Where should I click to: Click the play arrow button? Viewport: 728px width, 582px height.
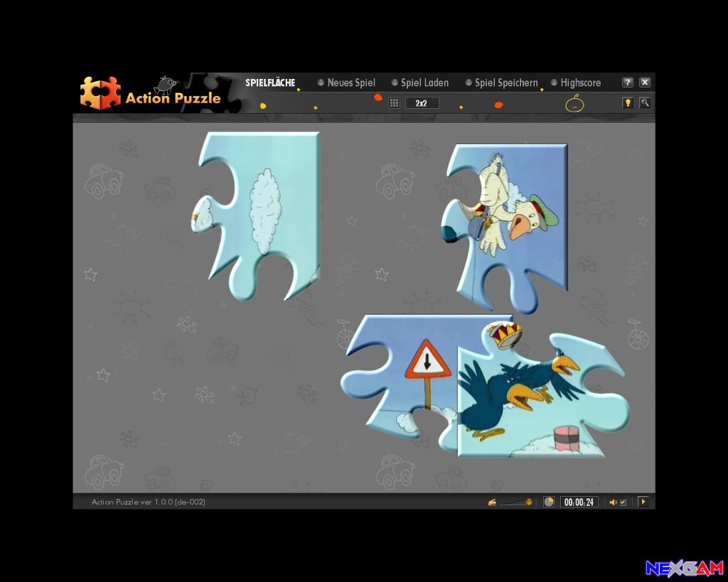point(643,502)
